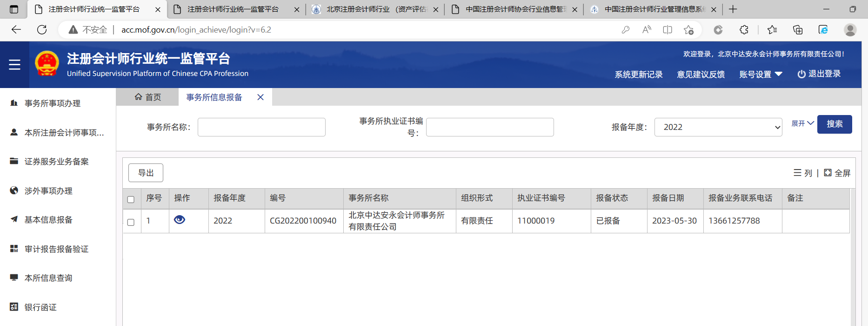This screenshot has height=326, width=868.
Task: Click the 事务所名称 input field
Action: pos(261,127)
